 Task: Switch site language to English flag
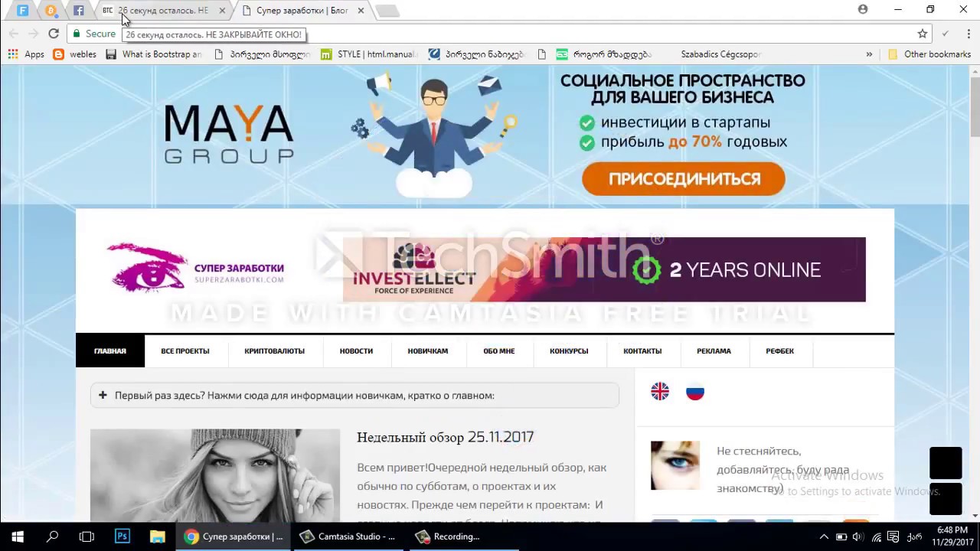(660, 392)
